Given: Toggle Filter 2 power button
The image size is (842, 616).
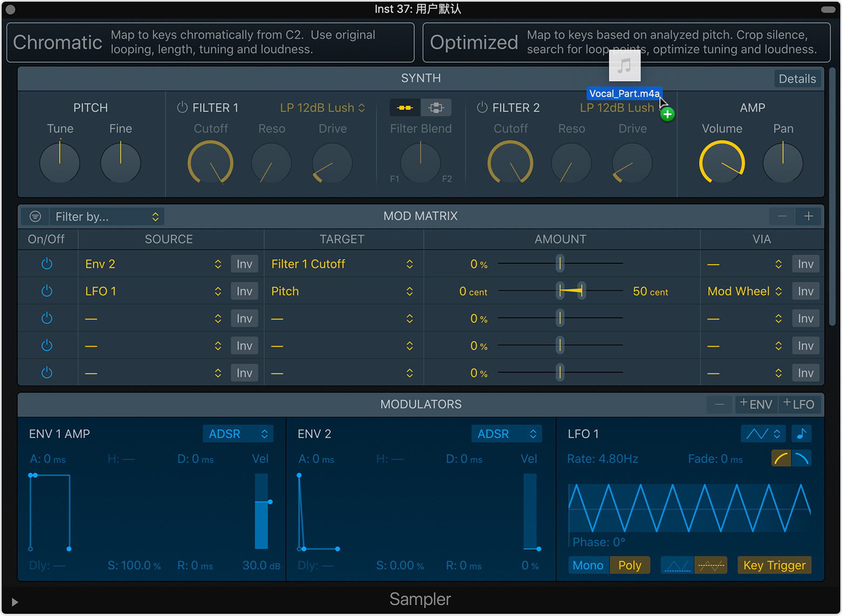Looking at the screenshot, I should pos(482,108).
